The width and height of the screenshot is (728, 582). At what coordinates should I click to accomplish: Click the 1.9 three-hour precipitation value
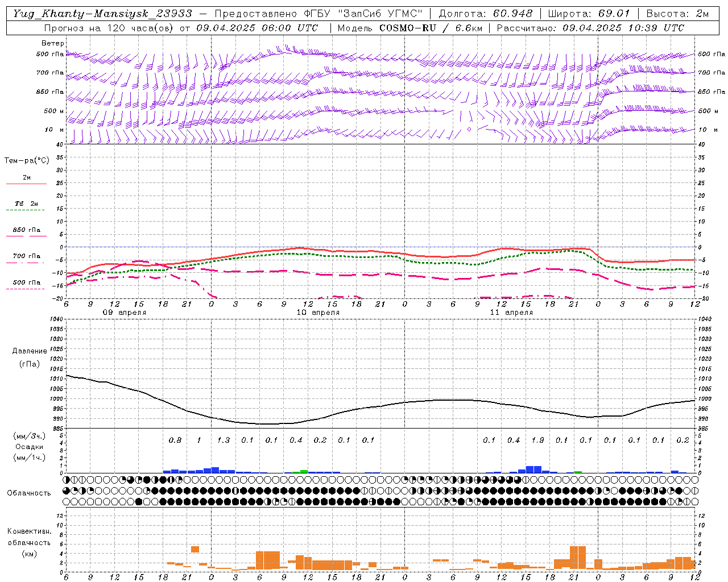[x=537, y=440]
